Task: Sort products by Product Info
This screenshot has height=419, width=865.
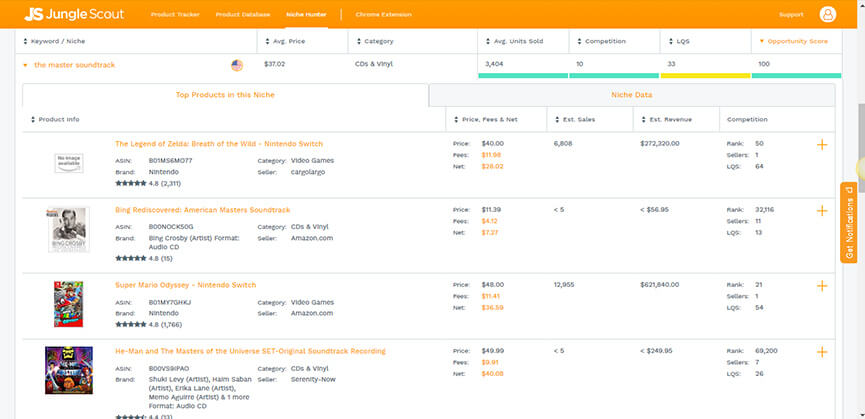Action: pyautogui.click(x=55, y=120)
